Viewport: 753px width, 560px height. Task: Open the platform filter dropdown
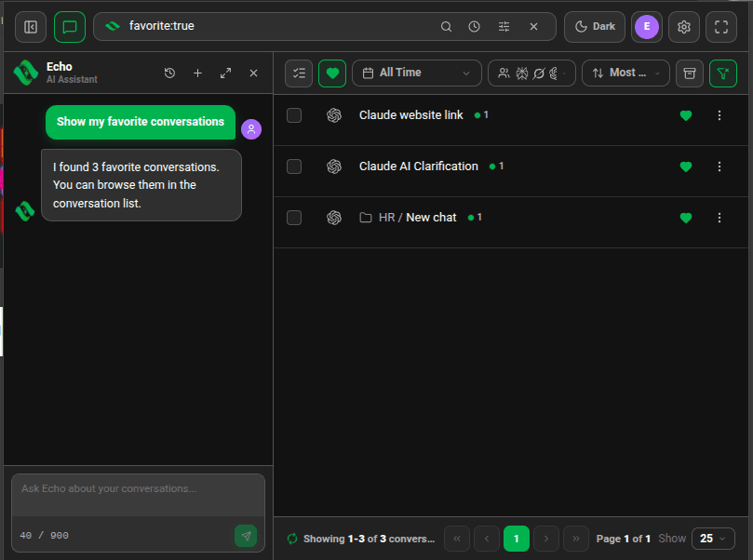(x=531, y=73)
